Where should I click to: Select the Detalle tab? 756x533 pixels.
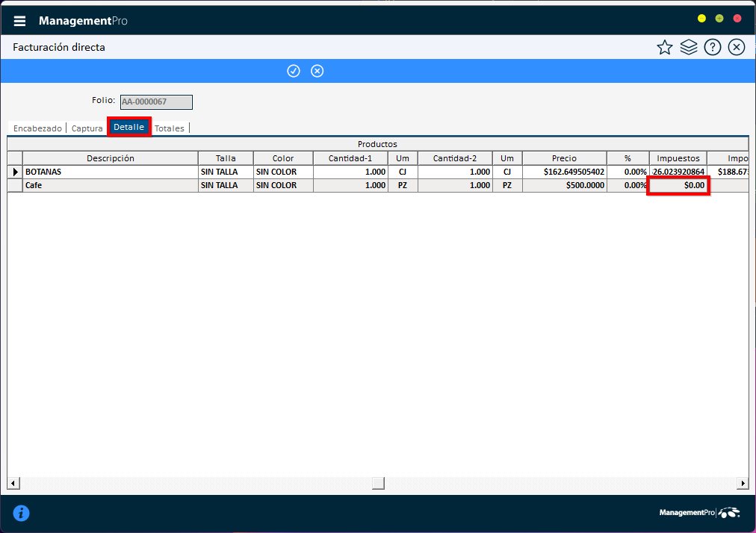click(x=128, y=127)
